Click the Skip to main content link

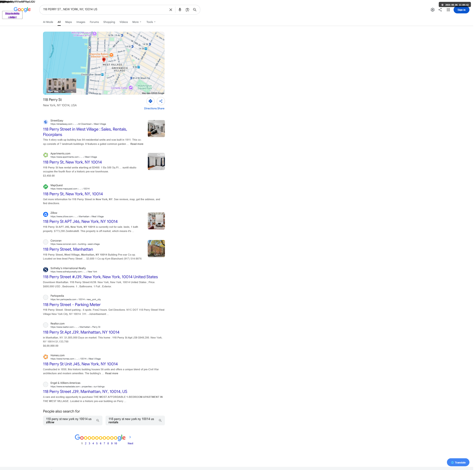coord(12,15)
